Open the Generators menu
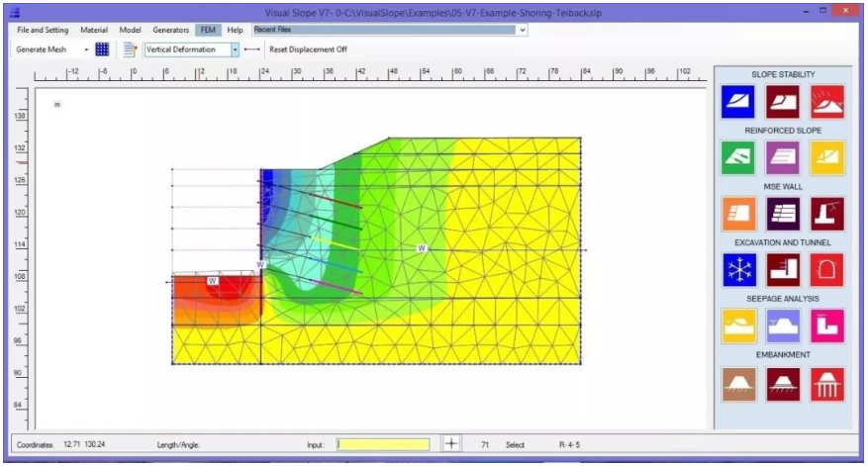The height and width of the screenshot is (466, 868). tap(170, 31)
